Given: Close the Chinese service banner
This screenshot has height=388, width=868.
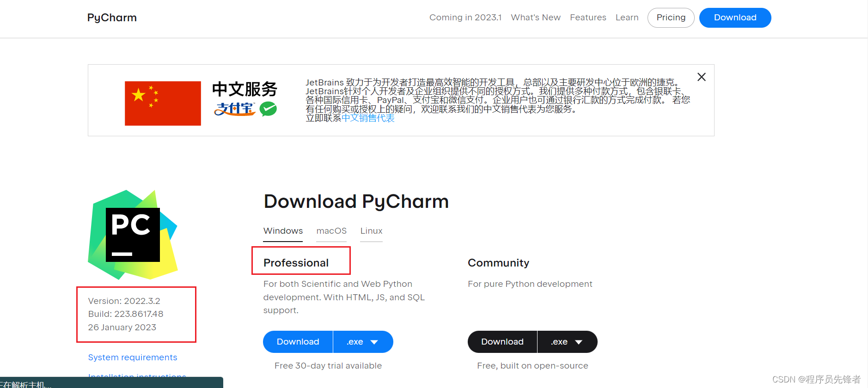Looking at the screenshot, I should pyautogui.click(x=702, y=77).
